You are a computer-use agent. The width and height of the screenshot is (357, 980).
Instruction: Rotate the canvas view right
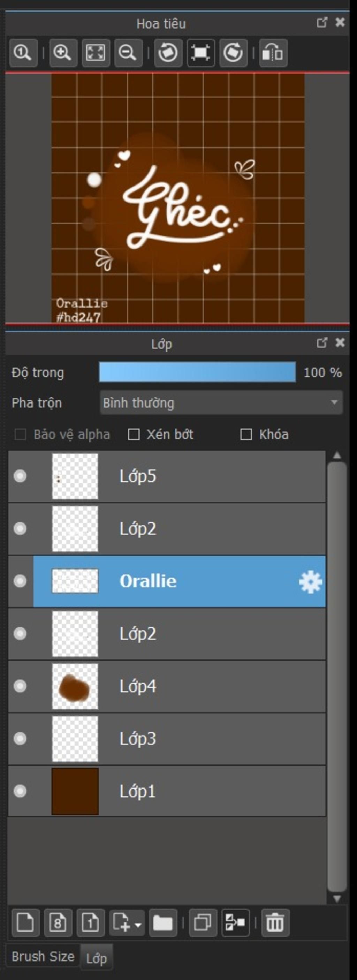click(233, 53)
